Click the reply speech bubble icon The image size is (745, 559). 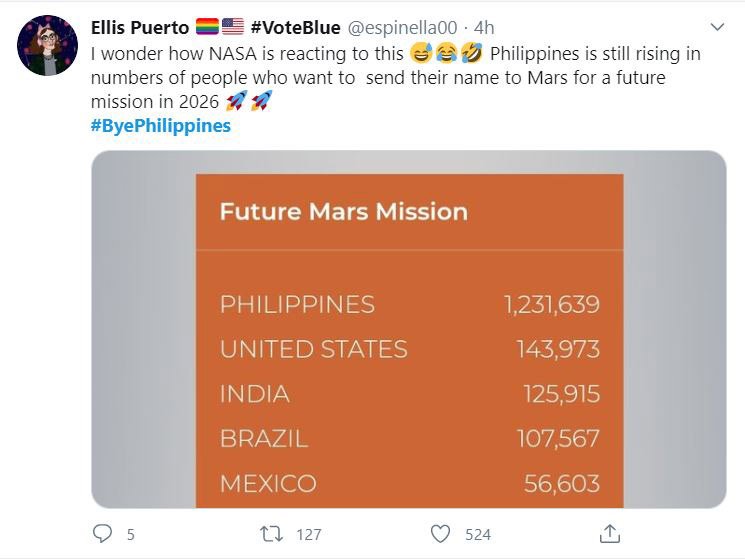pyautogui.click(x=102, y=534)
